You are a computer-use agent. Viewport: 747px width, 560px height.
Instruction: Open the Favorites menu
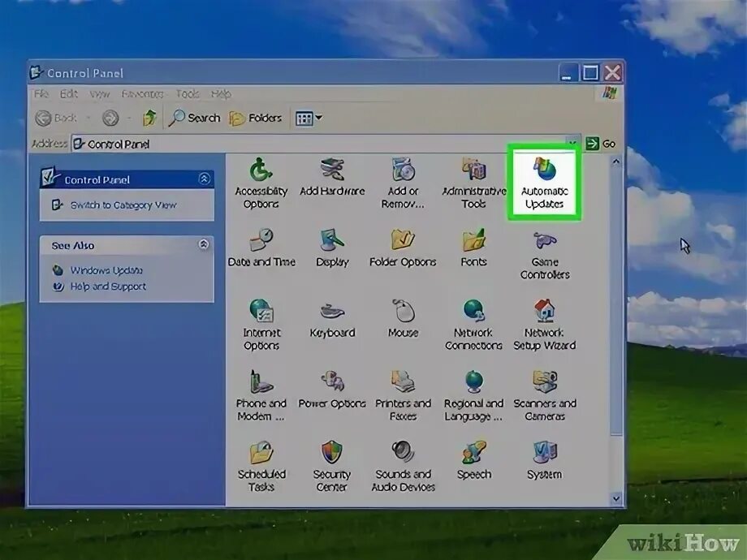pos(142,94)
